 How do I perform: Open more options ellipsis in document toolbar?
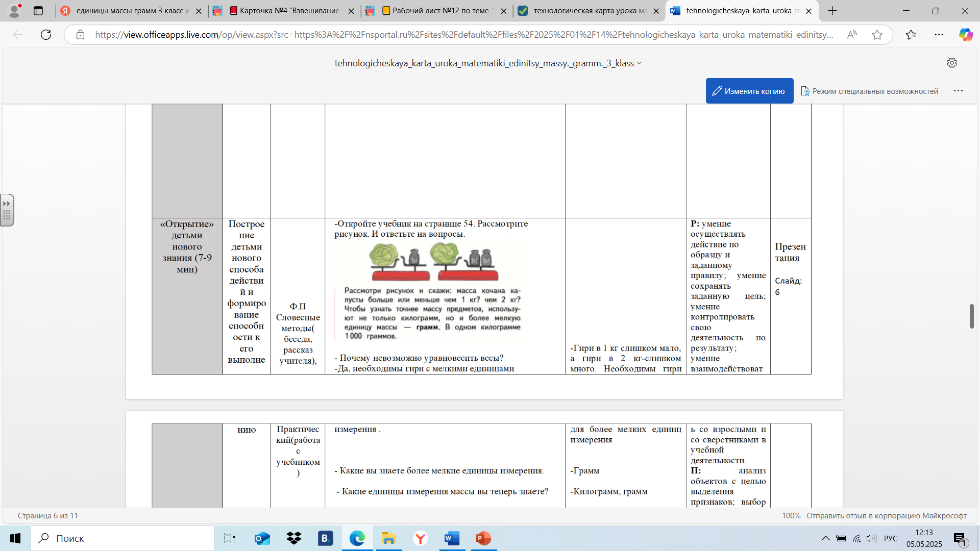click(x=958, y=91)
